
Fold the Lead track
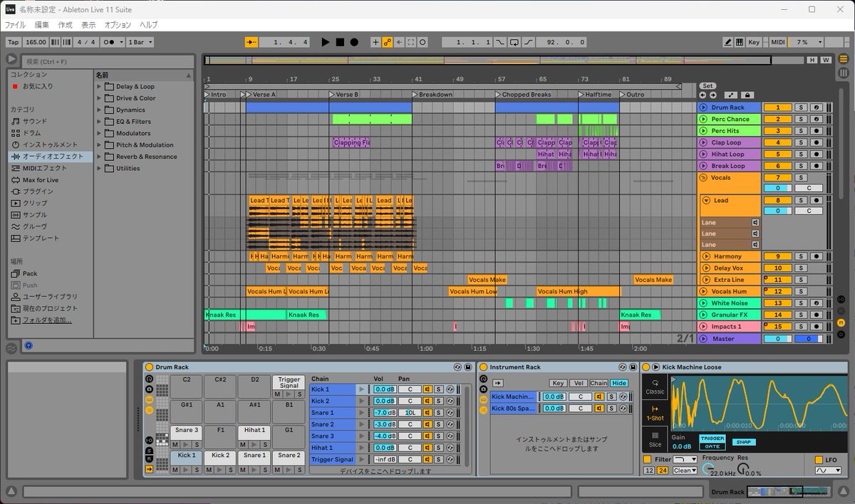click(708, 201)
